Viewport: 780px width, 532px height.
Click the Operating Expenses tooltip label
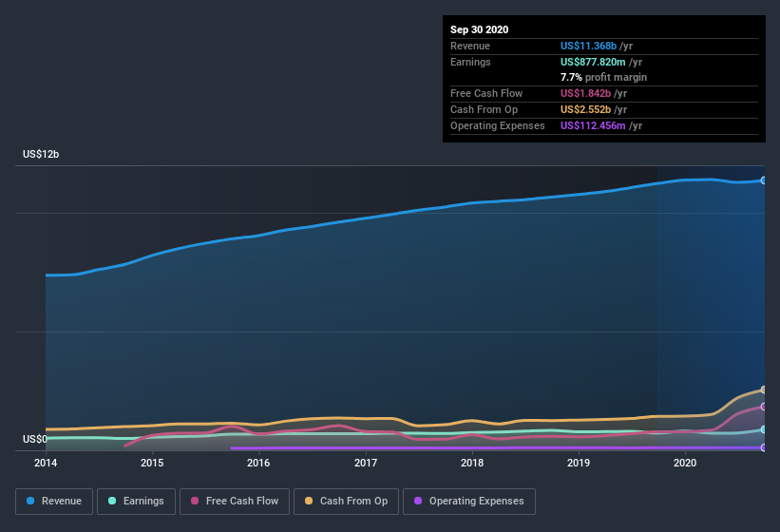point(497,125)
